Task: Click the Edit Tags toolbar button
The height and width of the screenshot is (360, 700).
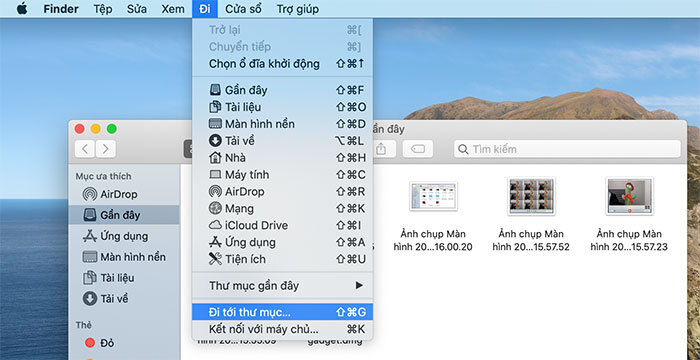Action: [x=418, y=149]
